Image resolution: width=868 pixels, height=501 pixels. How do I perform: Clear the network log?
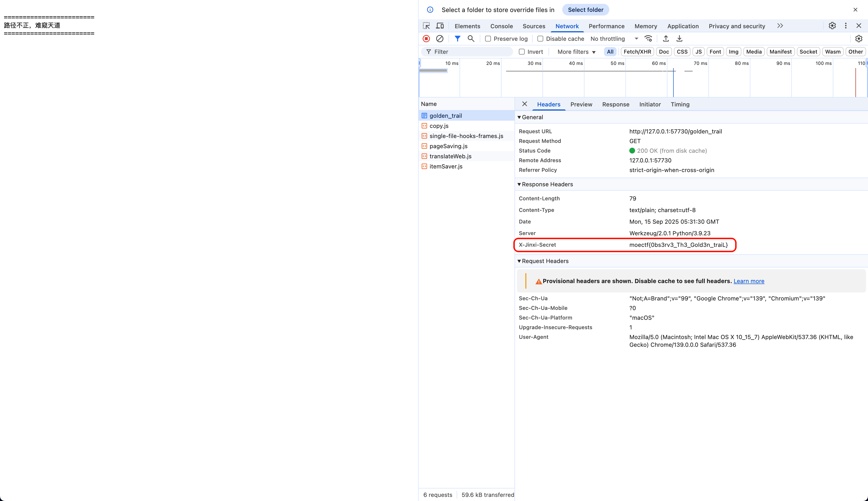point(440,39)
